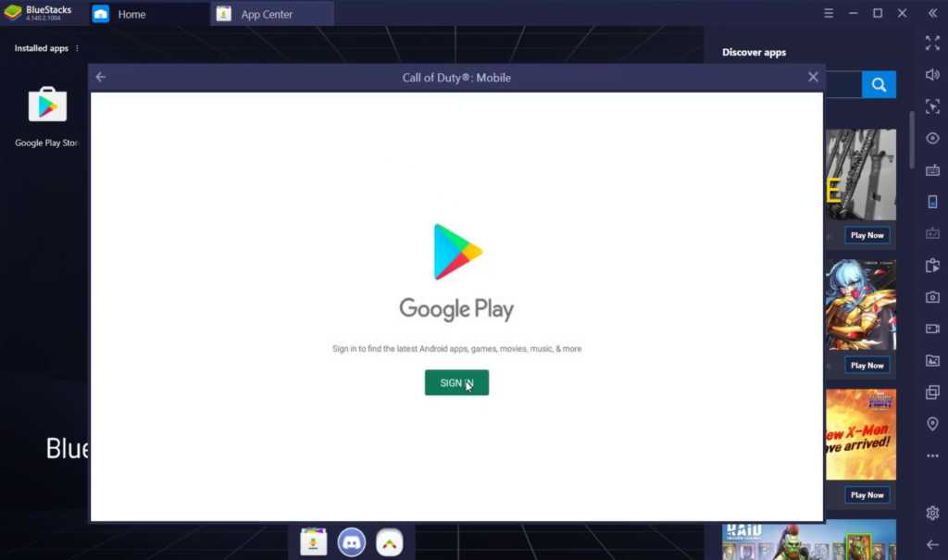948x560 pixels.
Task: Minimize the BlueStacks window
Action: 853,13
